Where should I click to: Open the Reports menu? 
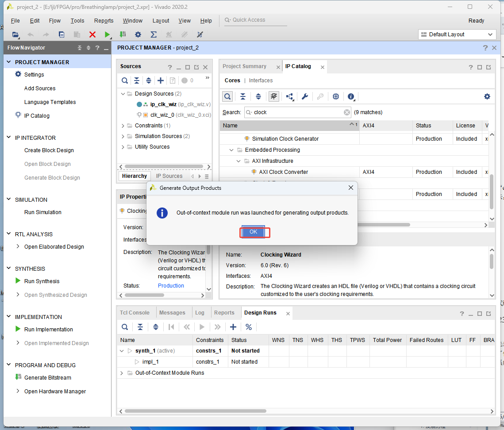(x=104, y=20)
